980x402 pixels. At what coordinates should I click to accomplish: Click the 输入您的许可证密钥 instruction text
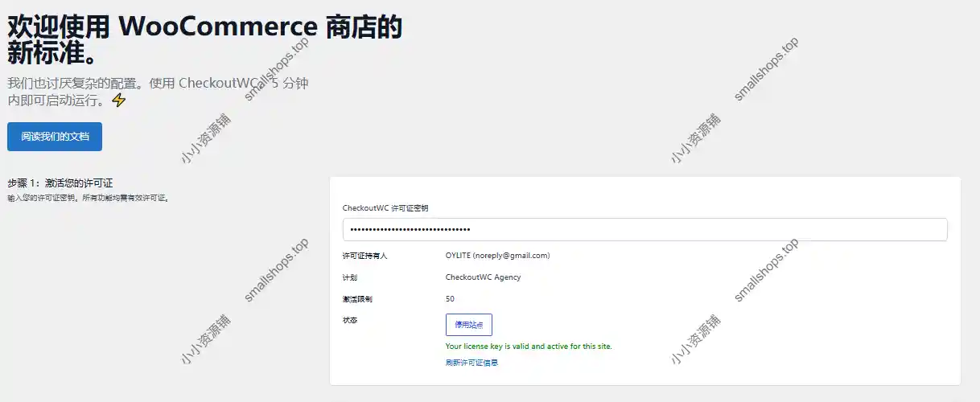[88, 198]
